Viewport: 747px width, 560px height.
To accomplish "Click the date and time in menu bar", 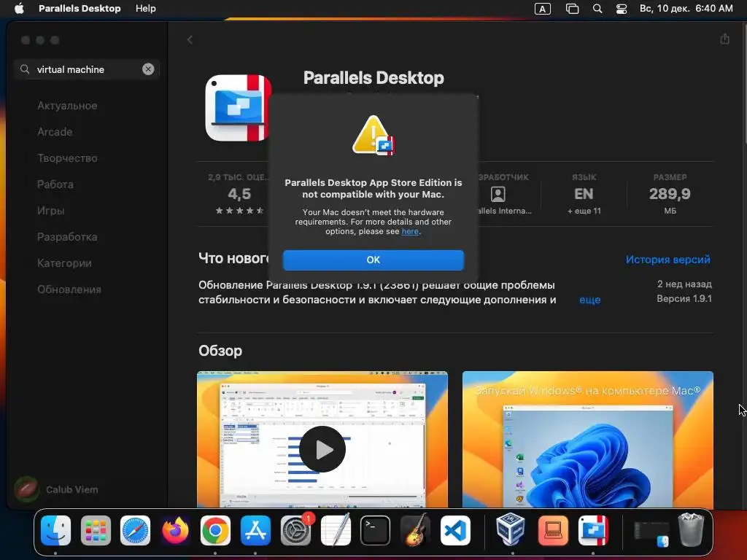I will tap(686, 9).
